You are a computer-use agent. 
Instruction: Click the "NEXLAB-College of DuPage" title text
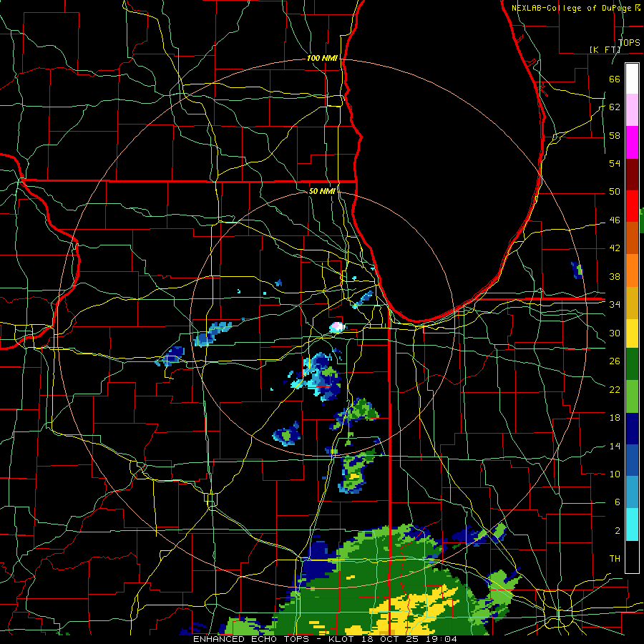pyautogui.click(x=571, y=8)
